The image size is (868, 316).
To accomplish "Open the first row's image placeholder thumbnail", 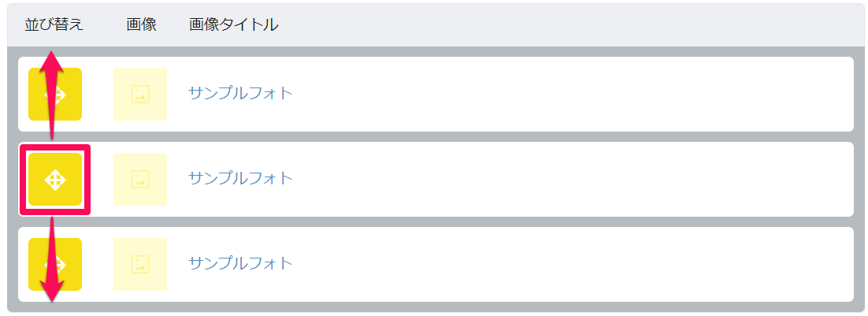I will (140, 94).
